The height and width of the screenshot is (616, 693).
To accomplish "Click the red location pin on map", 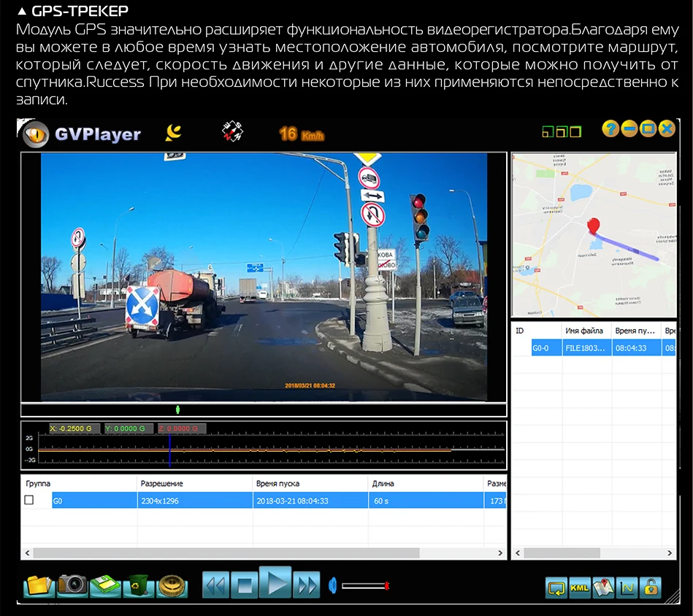I will [x=593, y=226].
